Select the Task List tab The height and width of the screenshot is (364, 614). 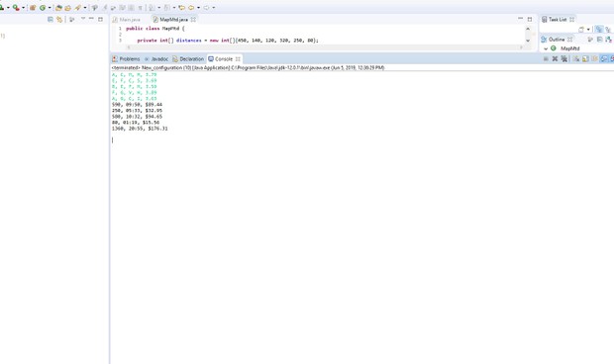(555, 19)
